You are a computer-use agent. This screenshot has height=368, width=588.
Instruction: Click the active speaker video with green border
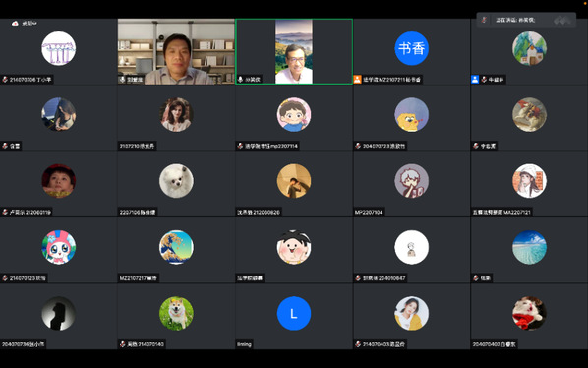pos(294,51)
